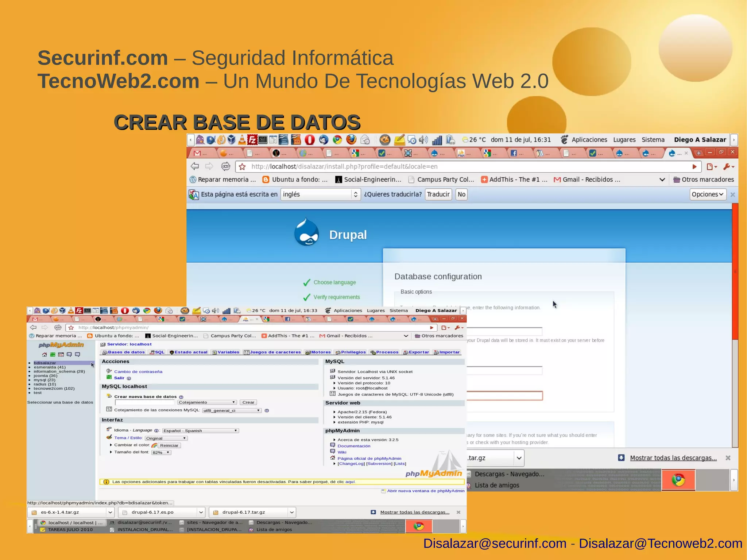Image resolution: width=747 pixels, height=560 pixels.
Task: Click the VirtualBox cube icon in the upper panel
Action: point(231,140)
